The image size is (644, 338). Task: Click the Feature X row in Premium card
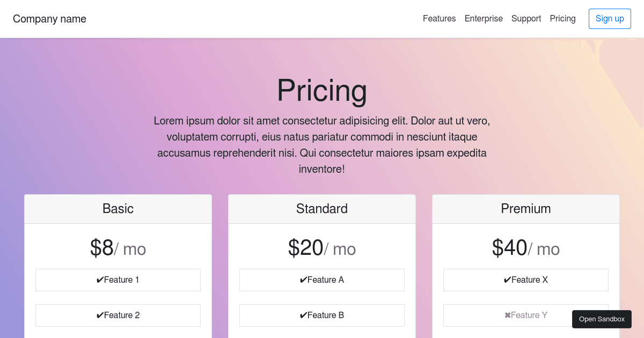[525, 280]
